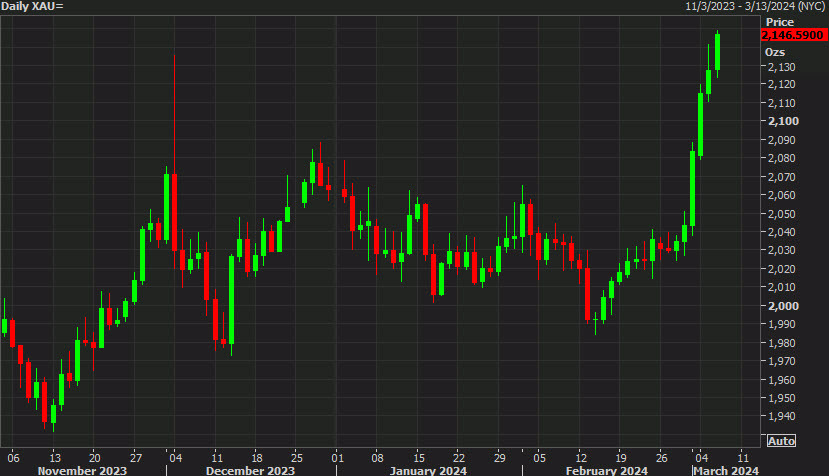The height and width of the screenshot is (476, 829).
Task: Click the Auto scale button
Action: tap(781, 441)
